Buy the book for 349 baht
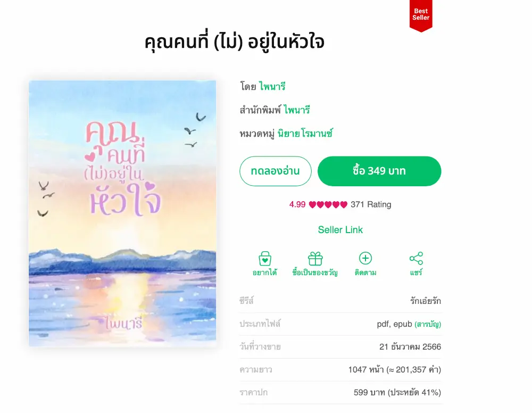532x413 pixels. tap(379, 171)
